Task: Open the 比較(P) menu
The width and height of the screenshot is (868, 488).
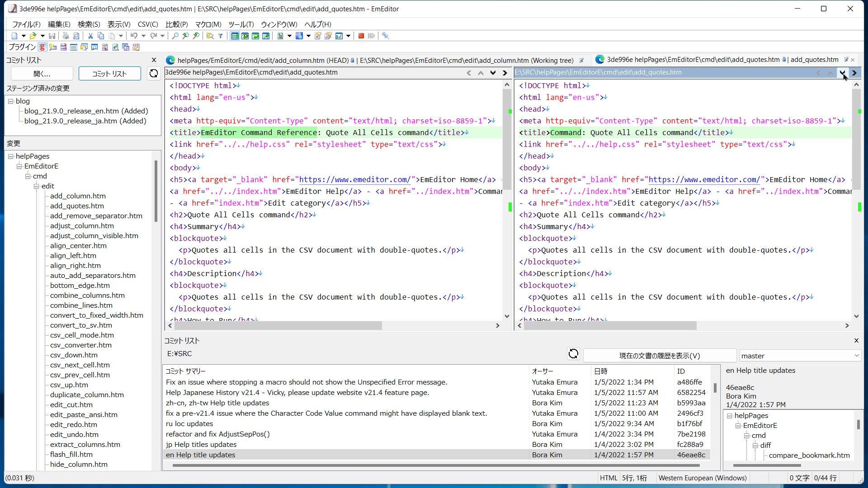Action: point(176,24)
